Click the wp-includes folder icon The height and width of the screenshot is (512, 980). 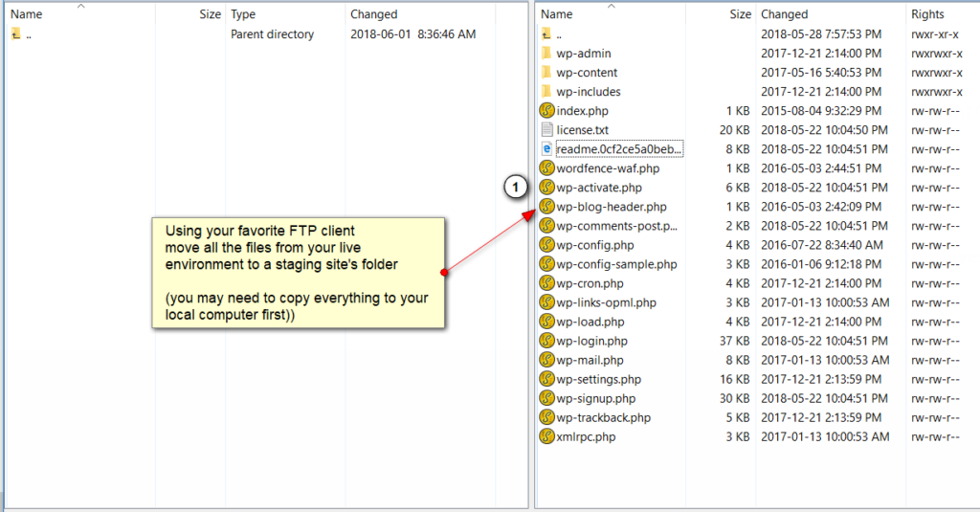(546, 92)
